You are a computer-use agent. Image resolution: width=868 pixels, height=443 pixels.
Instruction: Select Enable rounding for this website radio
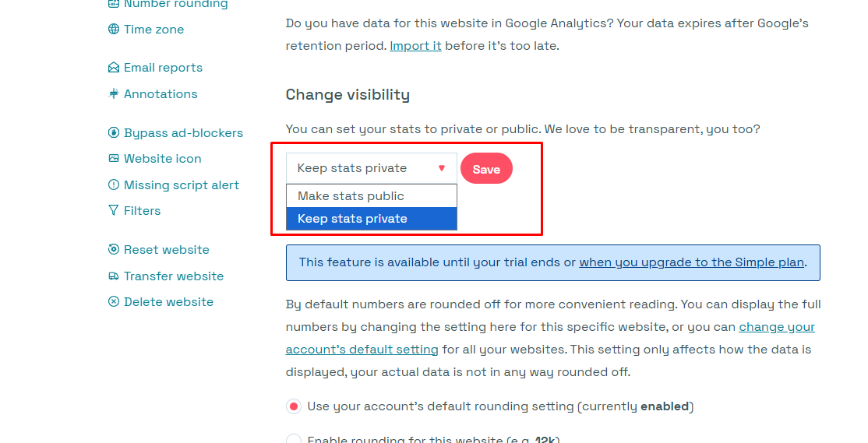point(294,439)
